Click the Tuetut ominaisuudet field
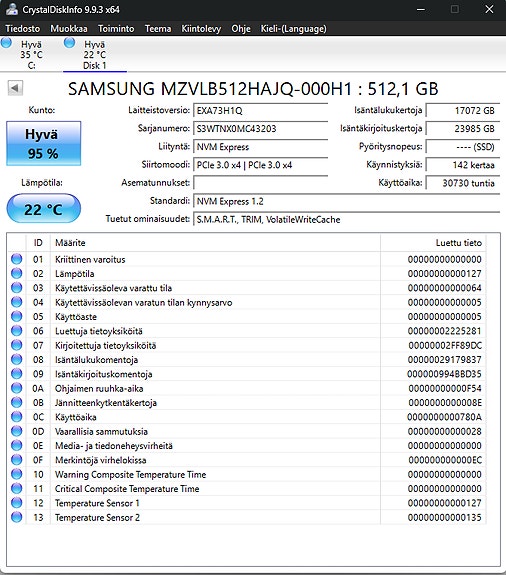 (x=346, y=219)
